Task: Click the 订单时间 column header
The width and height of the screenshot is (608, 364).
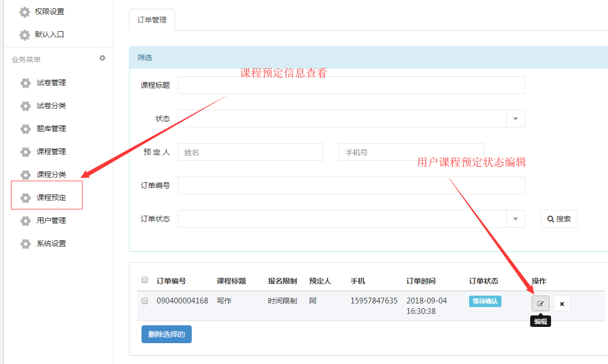Action: (420, 281)
